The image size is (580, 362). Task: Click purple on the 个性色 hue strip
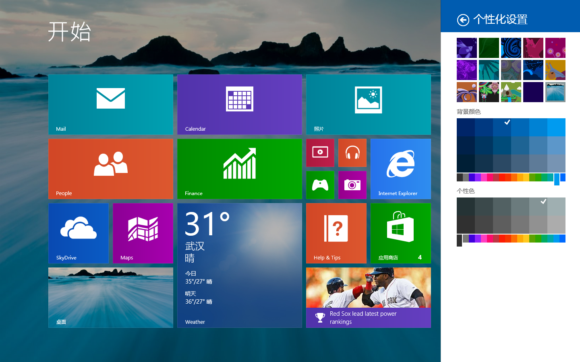(478, 238)
